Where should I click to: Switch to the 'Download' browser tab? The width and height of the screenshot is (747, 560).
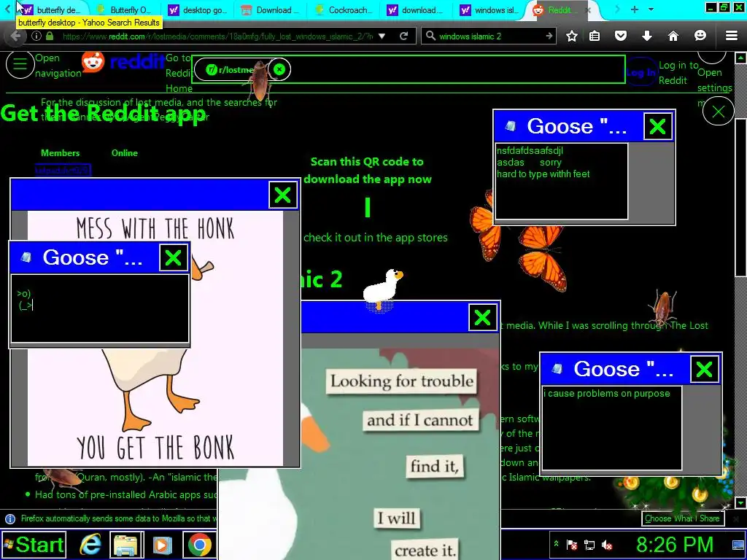pos(270,10)
